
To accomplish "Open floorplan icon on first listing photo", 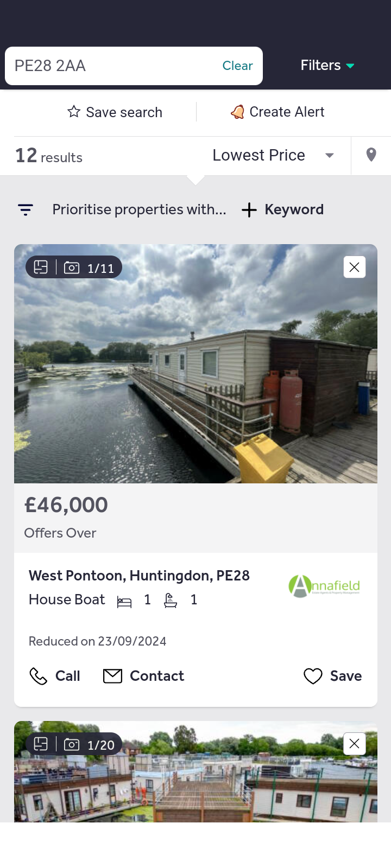I will (x=41, y=267).
